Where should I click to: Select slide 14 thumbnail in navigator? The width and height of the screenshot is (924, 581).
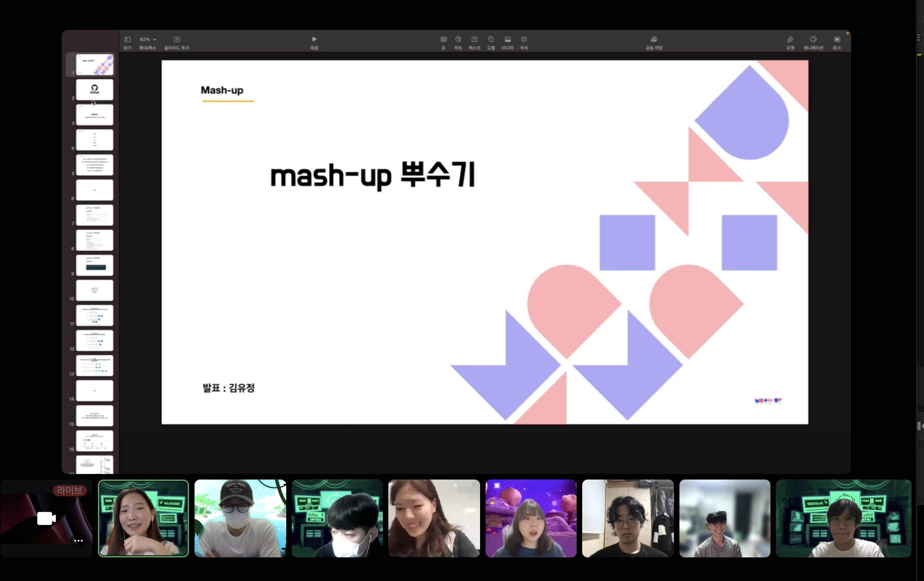click(x=94, y=391)
